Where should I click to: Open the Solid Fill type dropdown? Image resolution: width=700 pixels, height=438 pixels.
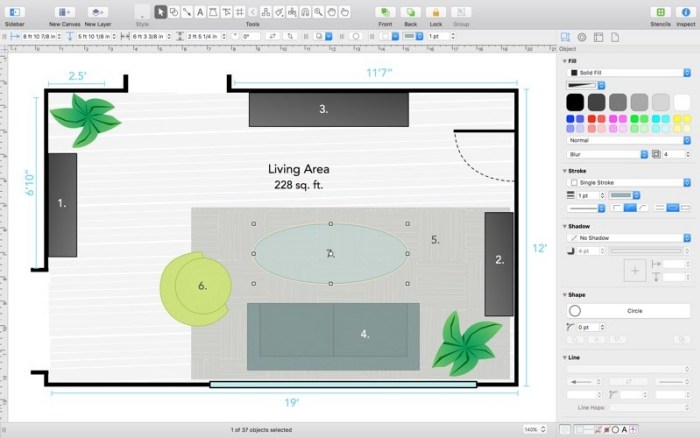point(629,72)
